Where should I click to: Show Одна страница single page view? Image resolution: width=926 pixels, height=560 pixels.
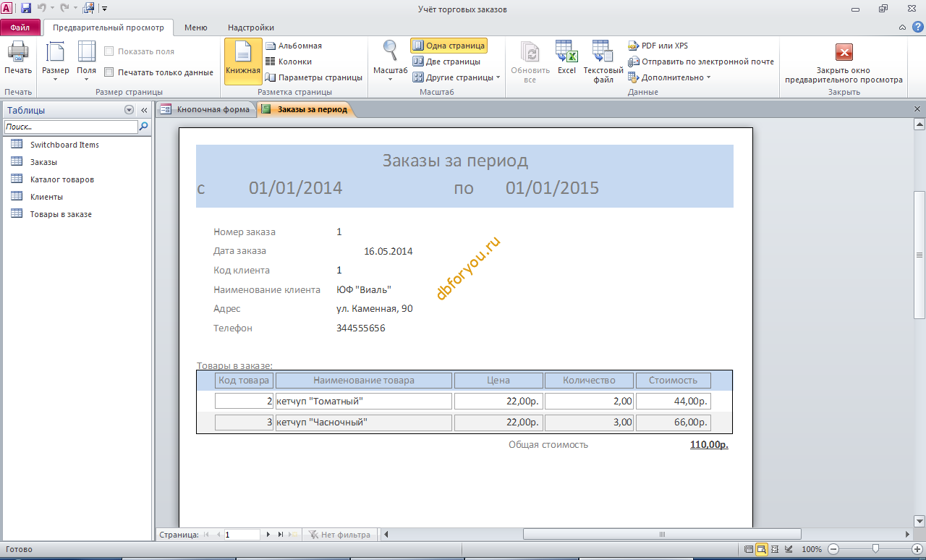point(449,46)
